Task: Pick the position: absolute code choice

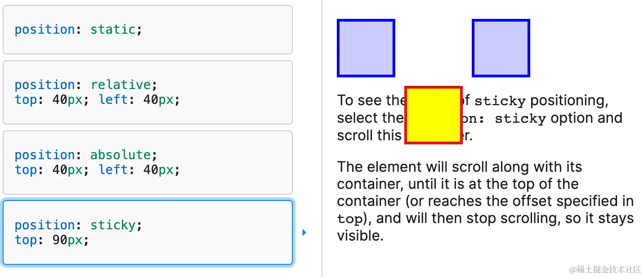Action: pos(148,162)
